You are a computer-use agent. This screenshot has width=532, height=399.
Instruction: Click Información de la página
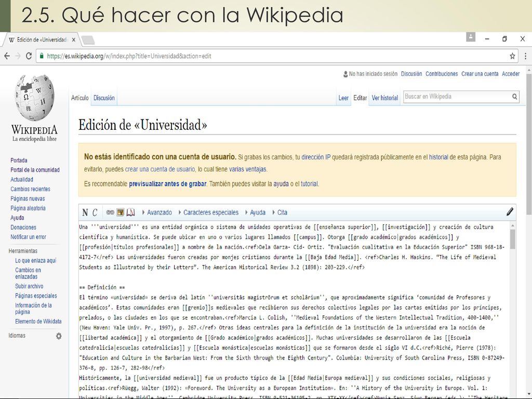coord(33,309)
